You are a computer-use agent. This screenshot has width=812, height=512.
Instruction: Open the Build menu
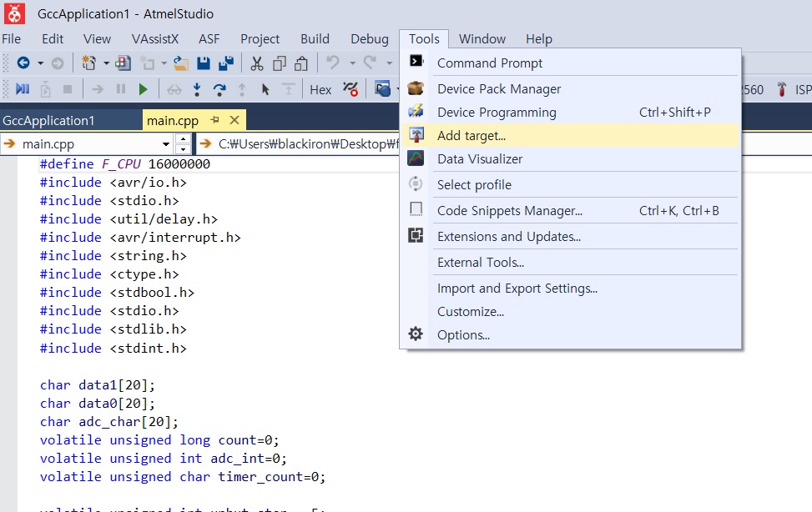315,39
